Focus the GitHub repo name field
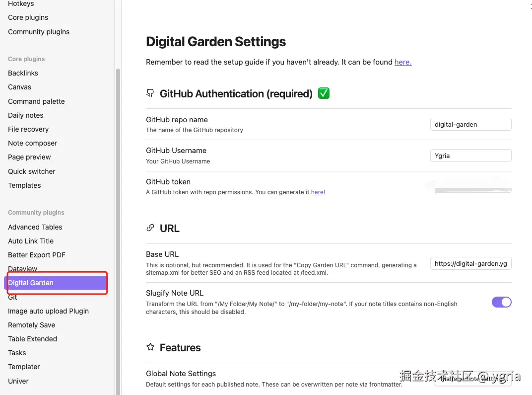Screen dimensions: 532x395 [470, 125]
